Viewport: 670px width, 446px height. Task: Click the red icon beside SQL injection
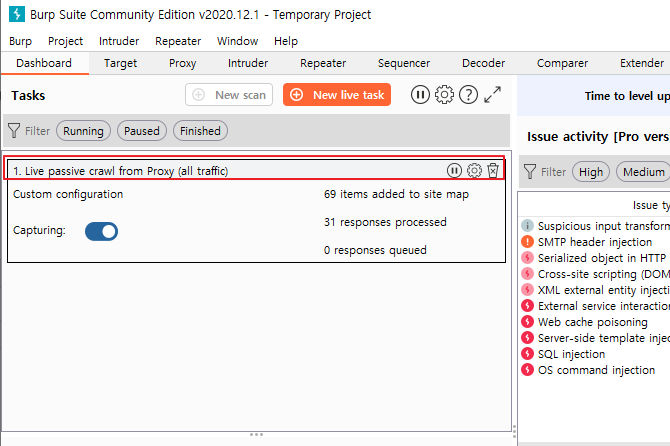coord(527,354)
